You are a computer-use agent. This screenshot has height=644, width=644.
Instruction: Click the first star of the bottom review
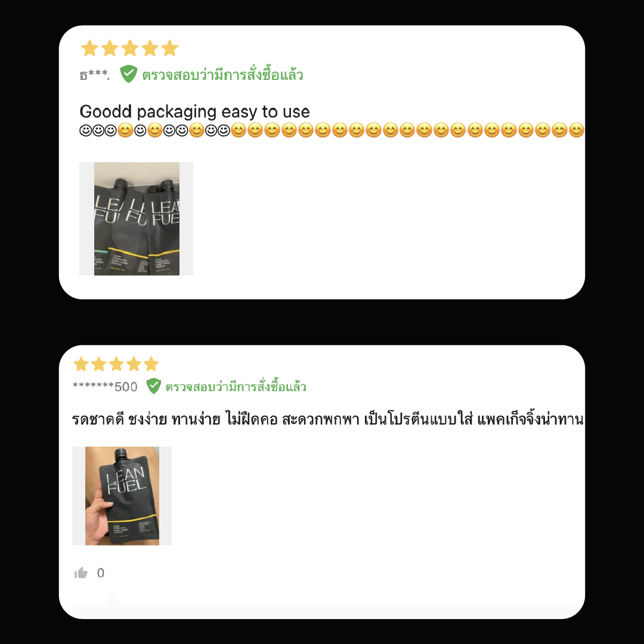pyautogui.click(x=81, y=364)
